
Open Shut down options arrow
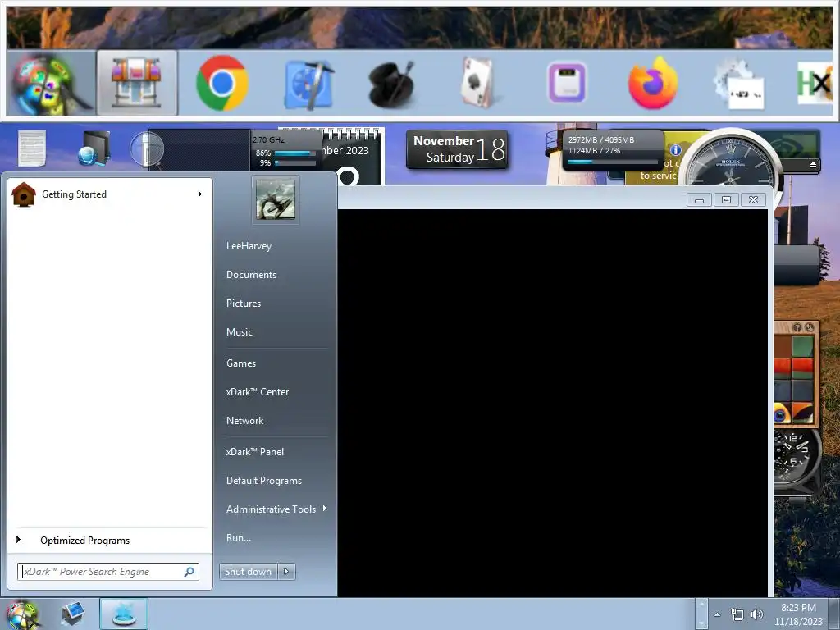(286, 572)
